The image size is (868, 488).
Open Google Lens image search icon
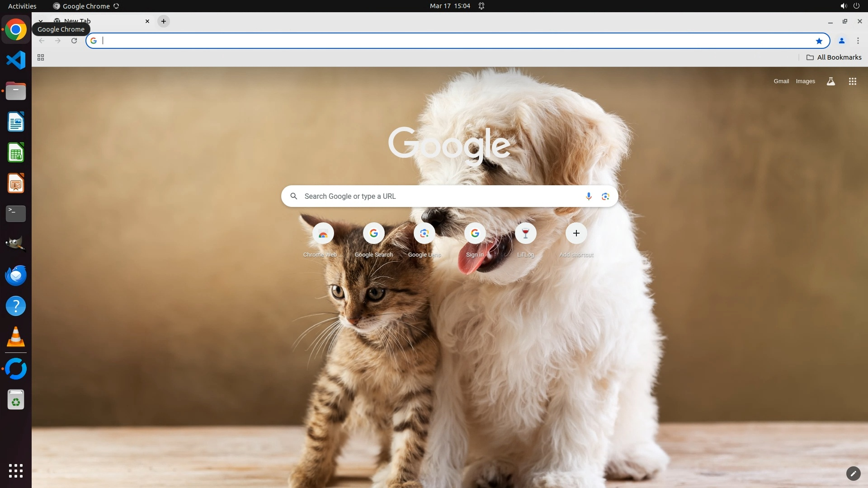point(605,196)
